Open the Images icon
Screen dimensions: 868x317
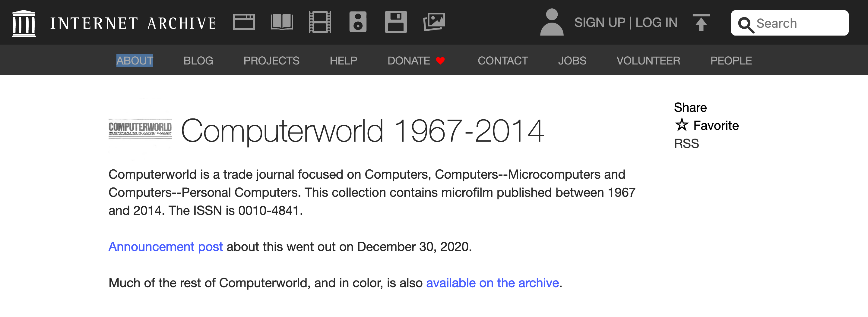pyautogui.click(x=434, y=22)
